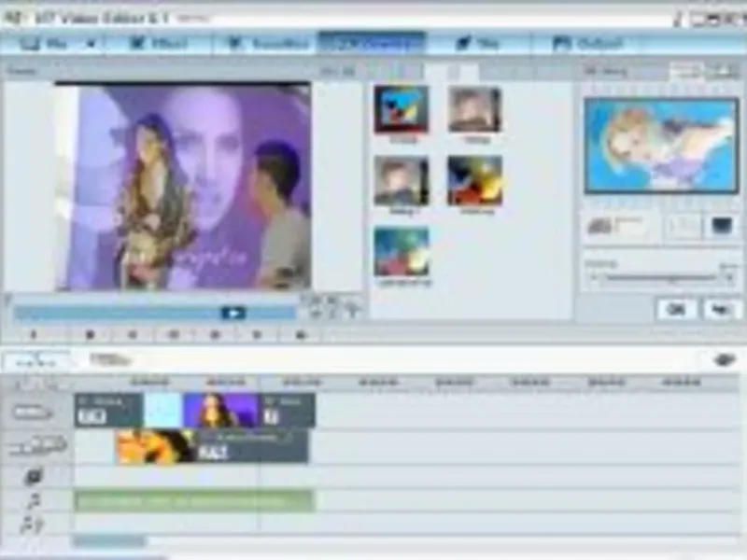Viewport: 747px width, 560px height.
Task: Click the first icon in playback controls row
Action: click(34, 335)
